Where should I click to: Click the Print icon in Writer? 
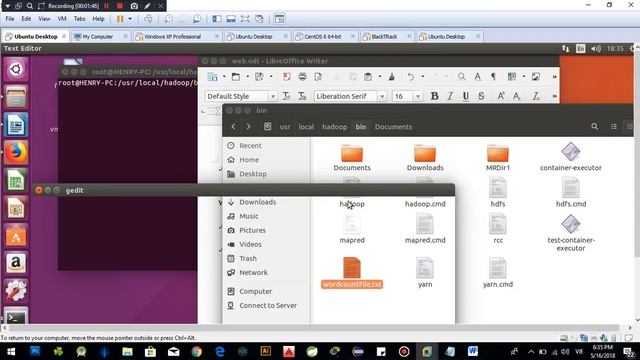302,76
